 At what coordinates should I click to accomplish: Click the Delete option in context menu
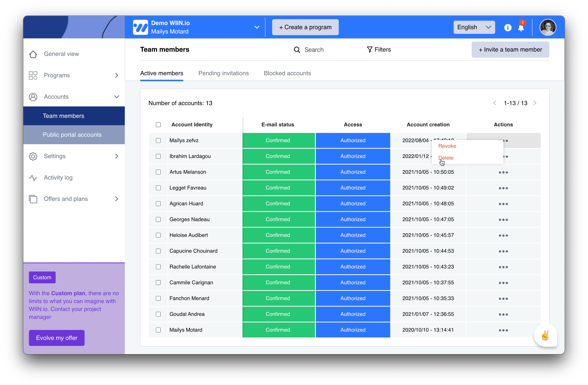coord(446,158)
